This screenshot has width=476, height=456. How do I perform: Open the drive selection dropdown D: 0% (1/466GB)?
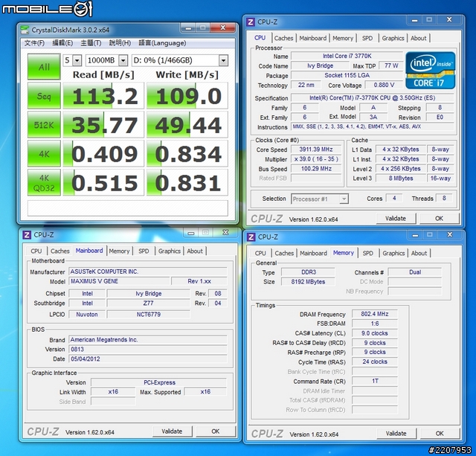click(180, 60)
